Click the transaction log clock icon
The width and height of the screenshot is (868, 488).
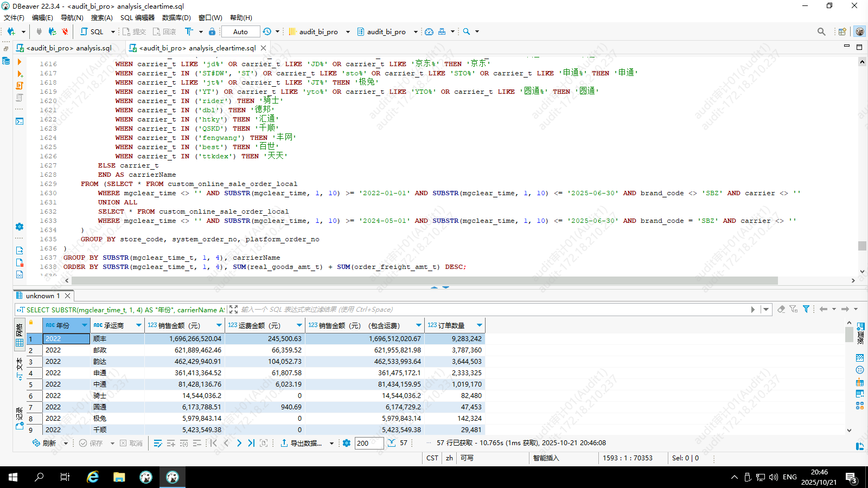pyautogui.click(x=267, y=31)
